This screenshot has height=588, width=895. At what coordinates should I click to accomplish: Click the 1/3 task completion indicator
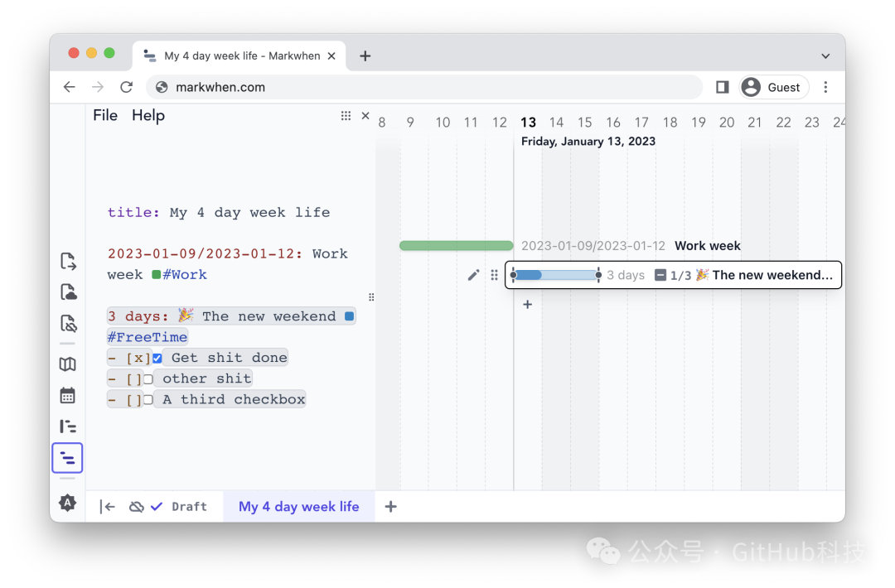point(672,276)
